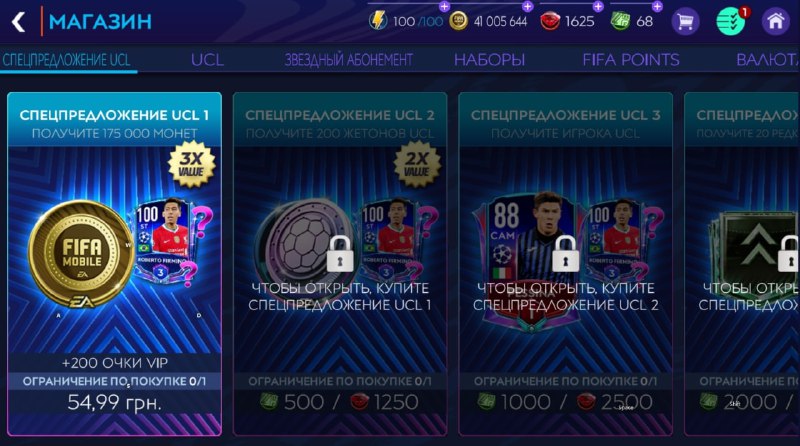Image resolution: width=800 pixels, height=446 pixels.
Task: Add FIFA Points with plus above 68
Action: [x=657, y=6]
